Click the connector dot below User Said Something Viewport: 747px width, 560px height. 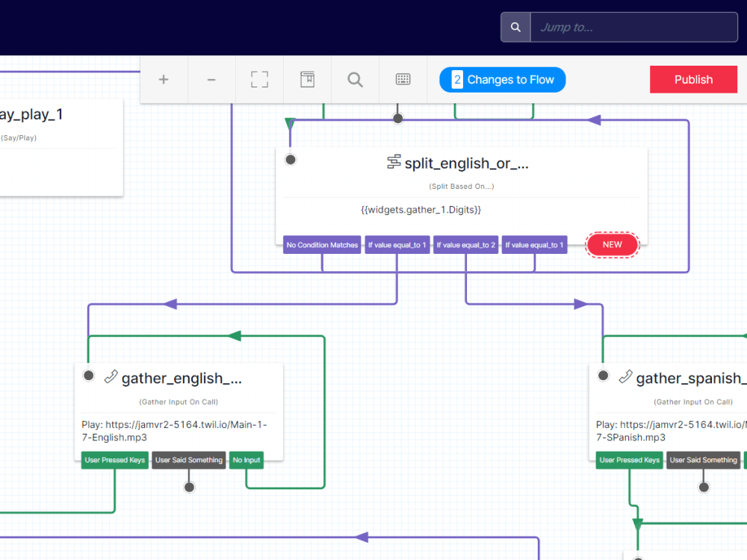(189, 486)
